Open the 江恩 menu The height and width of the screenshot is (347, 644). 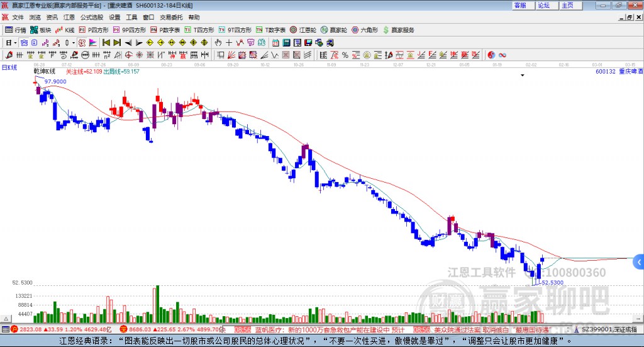pos(69,17)
